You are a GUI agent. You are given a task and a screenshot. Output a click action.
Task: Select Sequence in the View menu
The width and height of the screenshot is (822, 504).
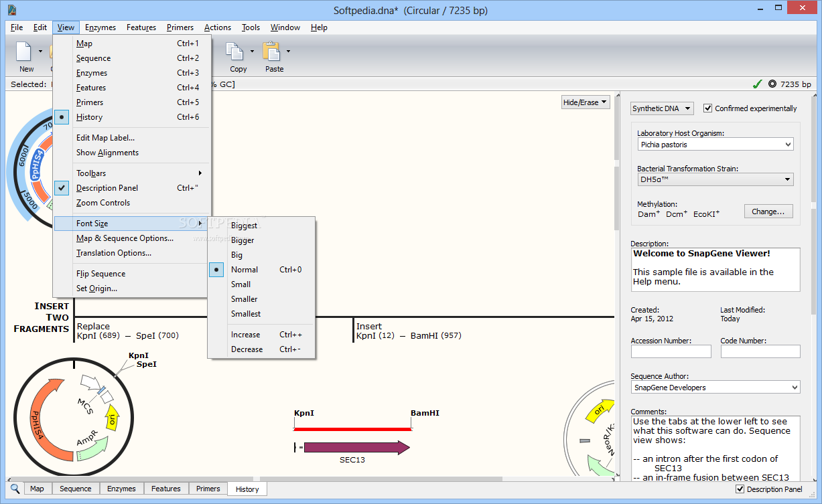coord(133,58)
